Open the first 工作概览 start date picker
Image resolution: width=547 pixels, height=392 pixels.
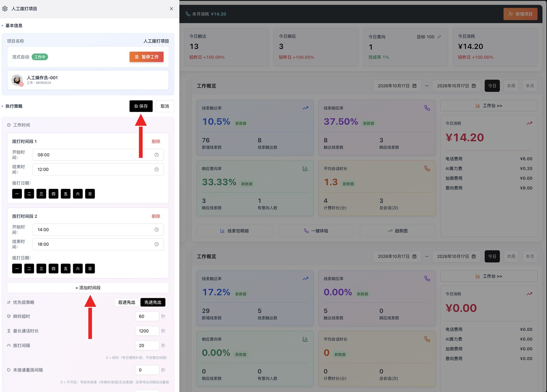[x=397, y=86]
